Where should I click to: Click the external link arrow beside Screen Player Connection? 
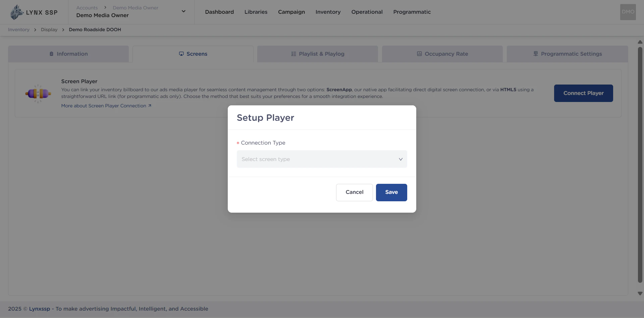(x=150, y=105)
